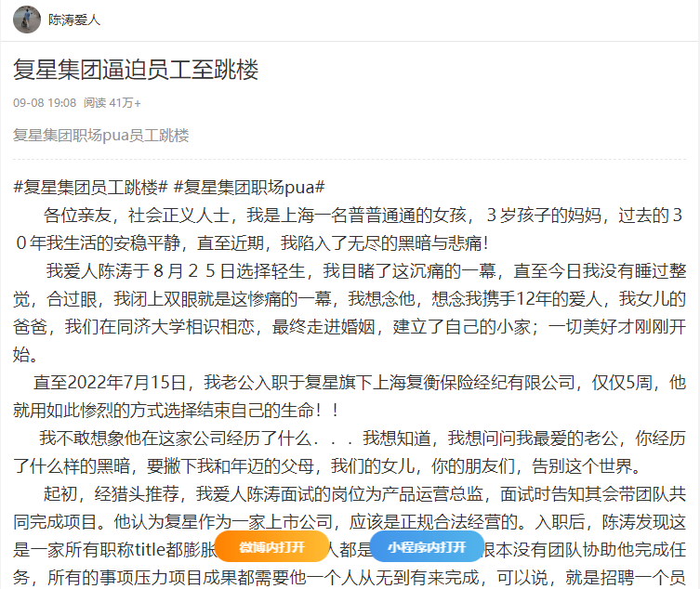This screenshot has height=589, width=700.
Task: Select the line starting 爸爸，我们在同济大学
Action: click(350, 327)
